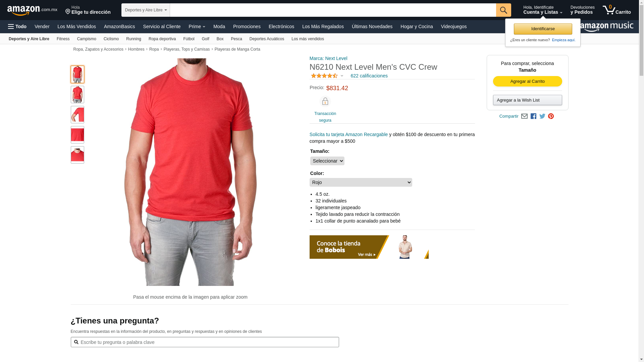Open the Promociones menu item
The height and width of the screenshot is (362, 644).
point(247,26)
